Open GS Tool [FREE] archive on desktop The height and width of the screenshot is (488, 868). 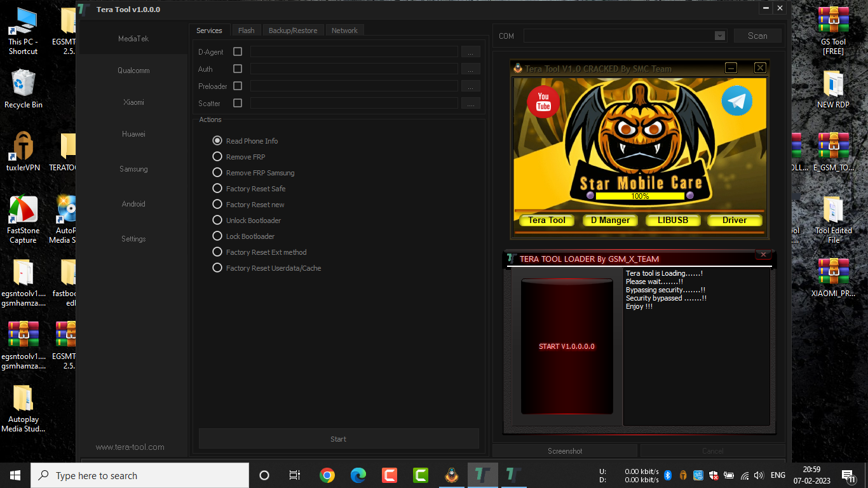834,30
